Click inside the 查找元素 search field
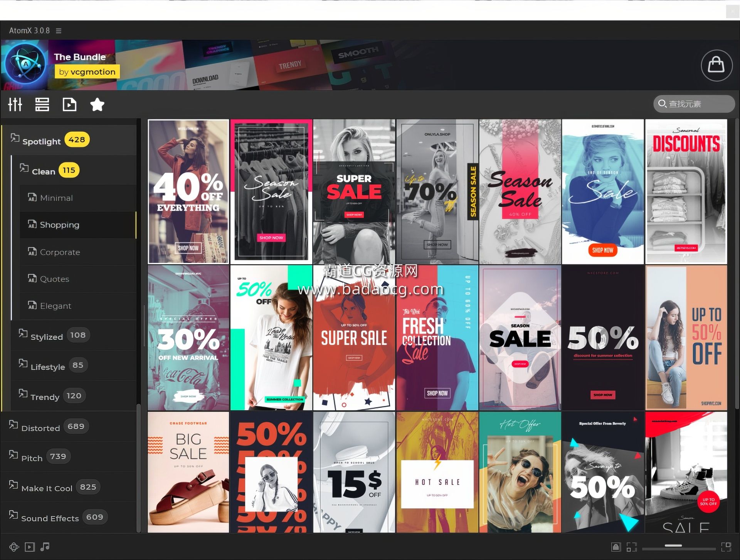 [x=694, y=104]
